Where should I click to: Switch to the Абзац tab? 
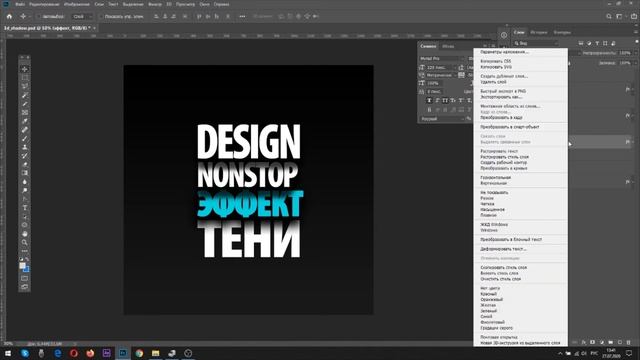(x=448, y=46)
